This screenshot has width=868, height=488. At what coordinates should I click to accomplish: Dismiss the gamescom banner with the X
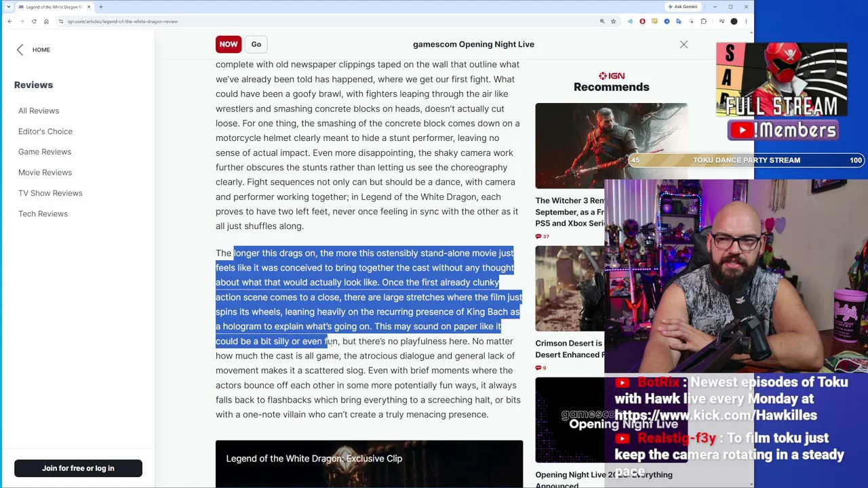pyautogui.click(x=684, y=44)
